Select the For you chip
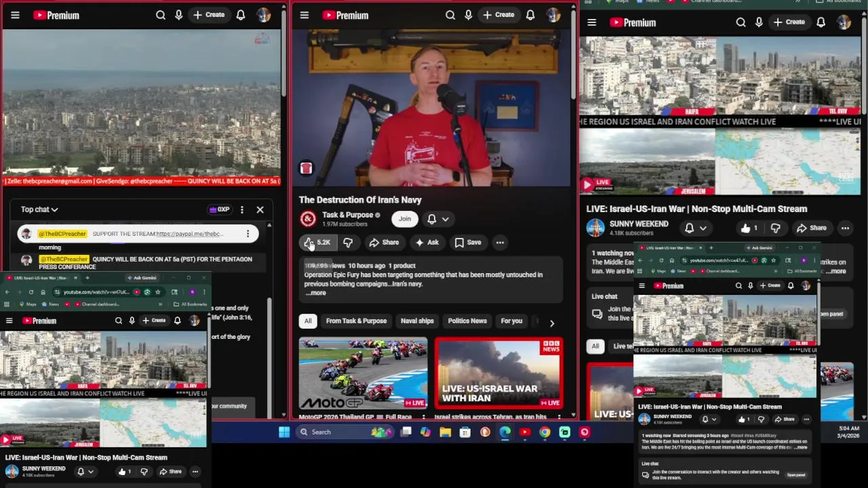The width and height of the screenshot is (868, 488). [511, 321]
